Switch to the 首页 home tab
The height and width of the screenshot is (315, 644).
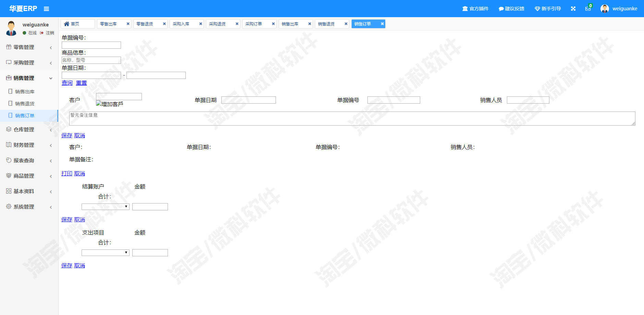[77, 24]
